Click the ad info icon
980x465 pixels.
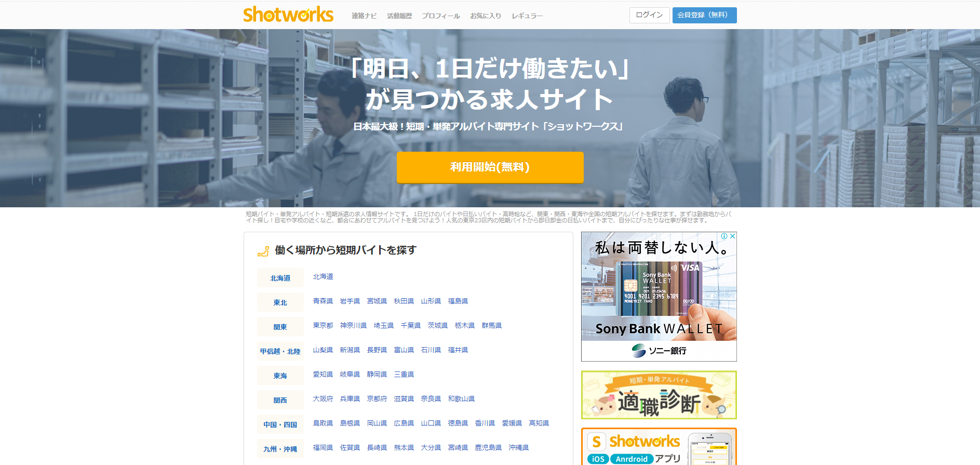(x=724, y=236)
